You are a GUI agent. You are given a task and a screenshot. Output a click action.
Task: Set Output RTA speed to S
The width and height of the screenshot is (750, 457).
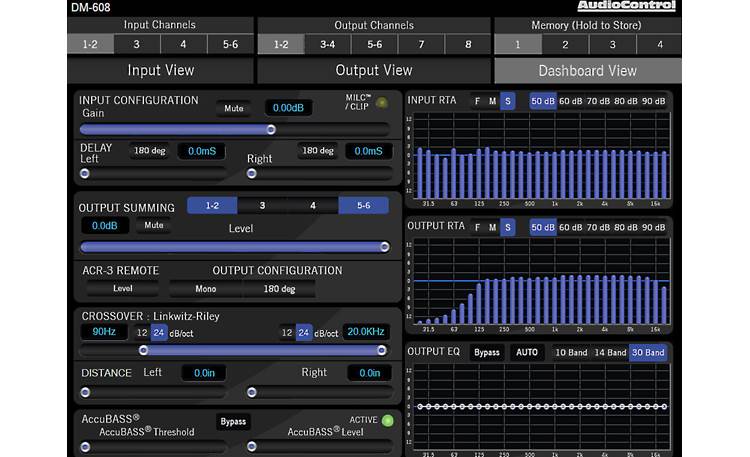click(x=507, y=227)
